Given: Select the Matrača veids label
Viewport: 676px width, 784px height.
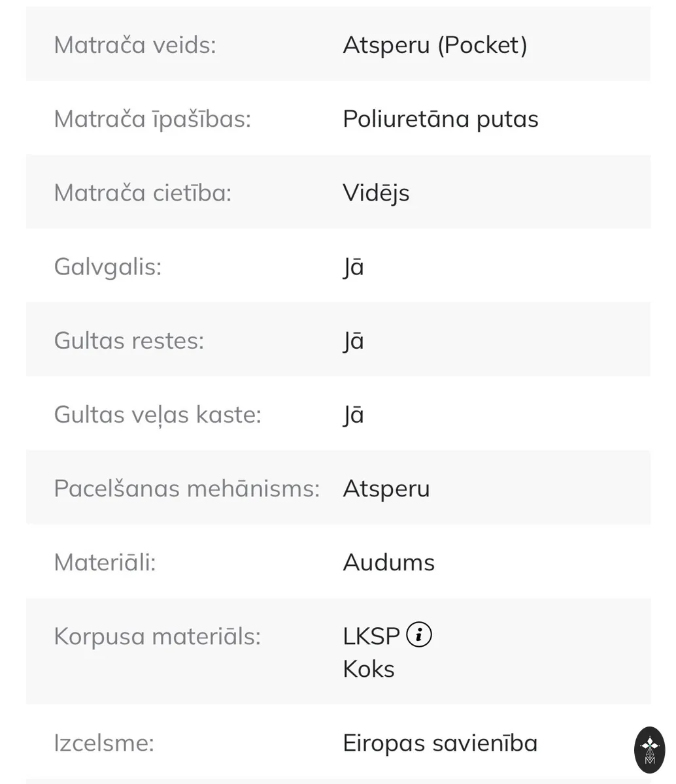Looking at the screenshot, I should pos(135,45).
